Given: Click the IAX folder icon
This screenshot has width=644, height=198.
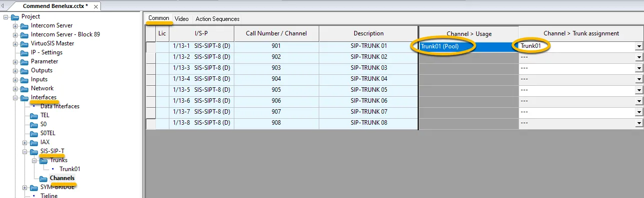Looking at the screenshot, I should pos(34,143).
